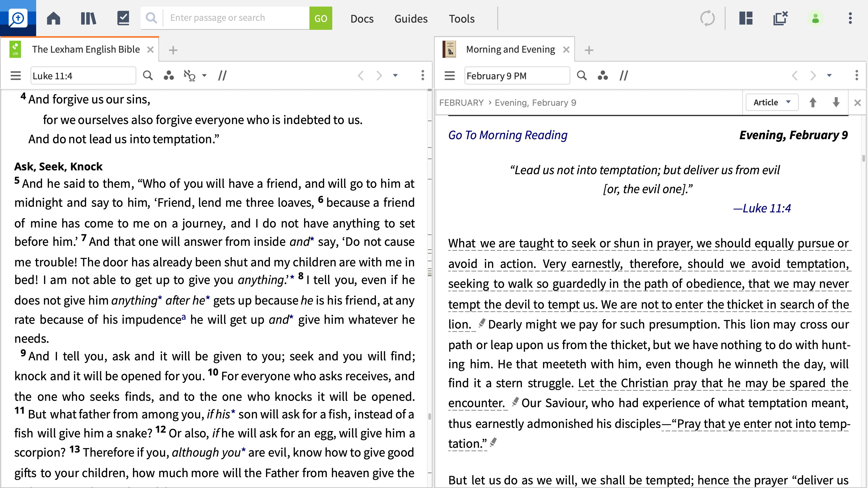
Task: Focus the 'Enter passage or search' field
Action: click(236, 18)
